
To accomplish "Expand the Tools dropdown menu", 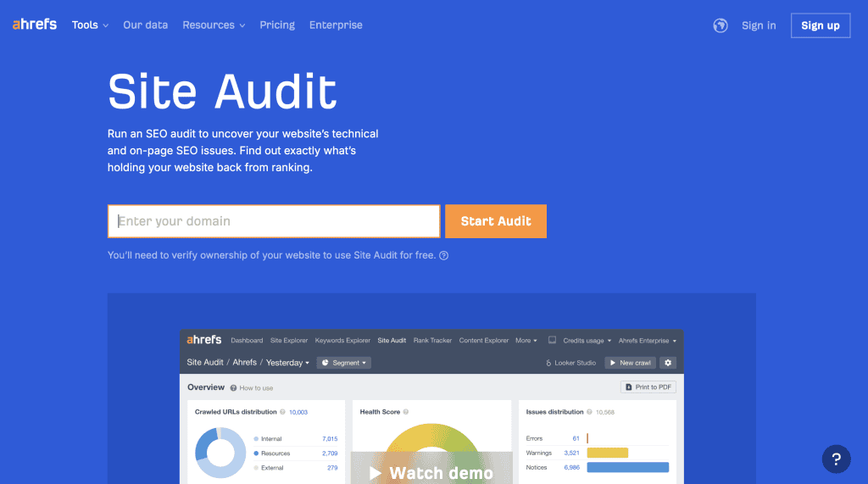I will click(90, 25).
